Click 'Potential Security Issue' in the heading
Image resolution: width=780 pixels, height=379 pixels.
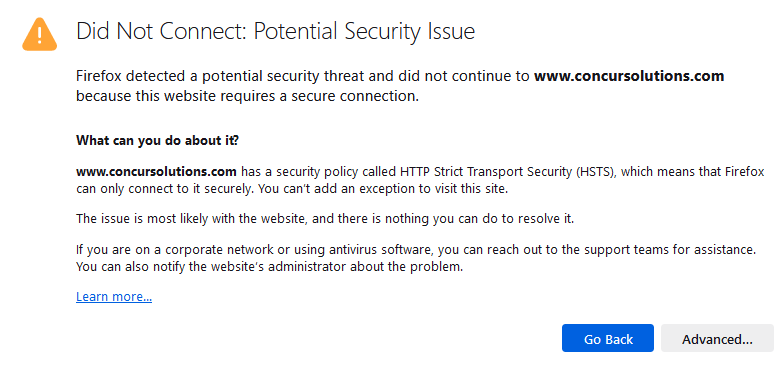click(x=365, y=31)
